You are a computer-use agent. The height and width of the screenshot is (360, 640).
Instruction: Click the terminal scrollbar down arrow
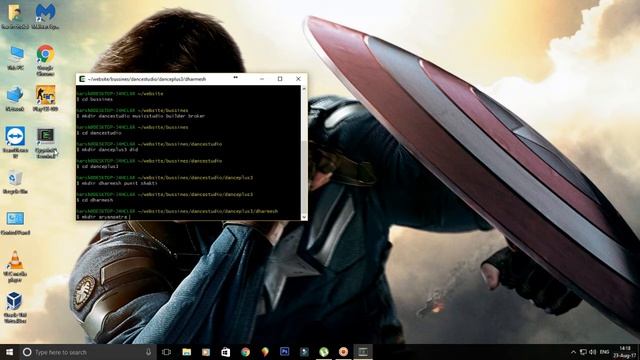point(304,217)
